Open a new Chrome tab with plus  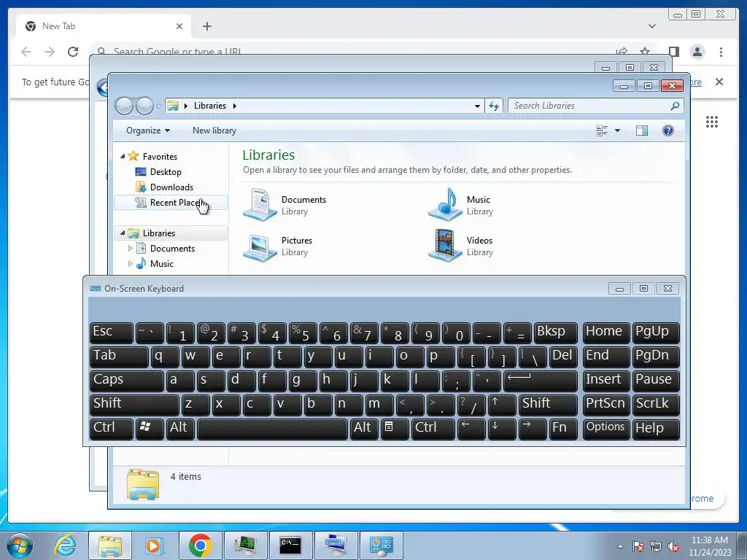point(206,26)
